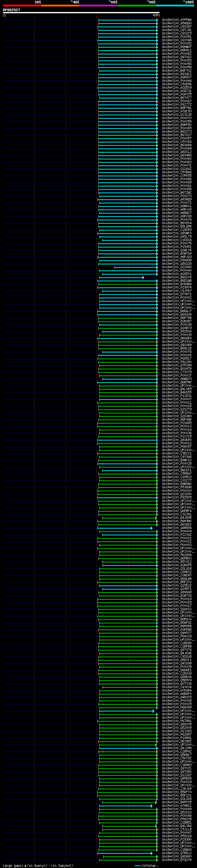The width and height of the screenshot is (197, 868).
Task: Click label UniRef100_C5JLL8
Action: [x=177, y=829]
